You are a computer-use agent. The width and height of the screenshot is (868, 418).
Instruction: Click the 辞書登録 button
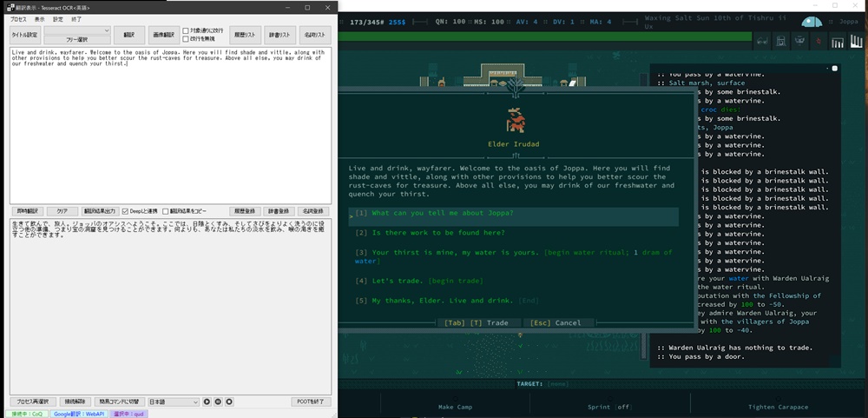point(279,211)
